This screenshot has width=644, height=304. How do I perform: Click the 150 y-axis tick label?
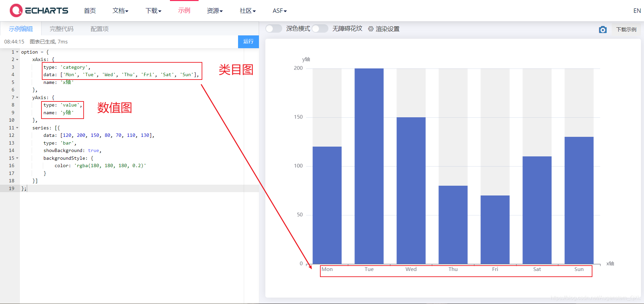point(298,117)
